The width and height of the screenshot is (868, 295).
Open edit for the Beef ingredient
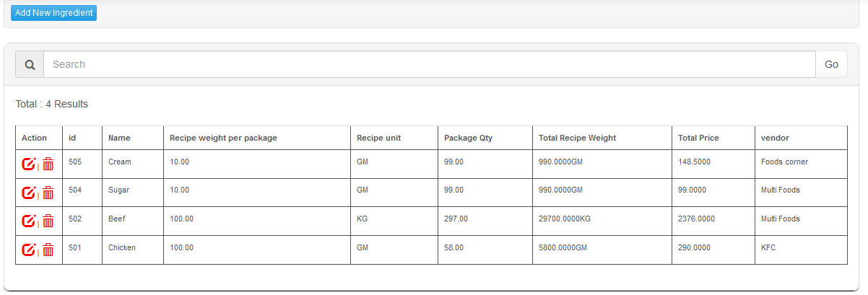(x=28, y=221)
